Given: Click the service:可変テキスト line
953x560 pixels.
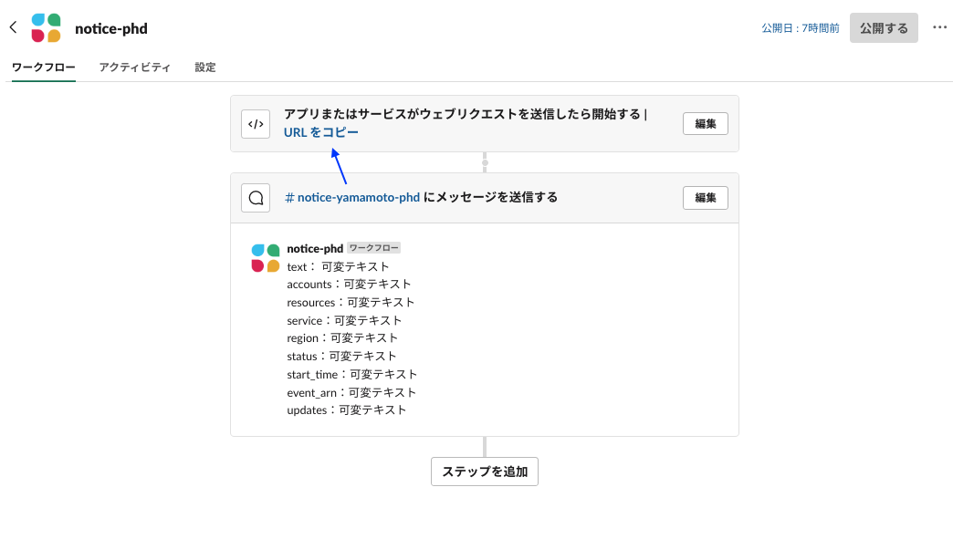Looking at the screenshot, I should point(344,321).
